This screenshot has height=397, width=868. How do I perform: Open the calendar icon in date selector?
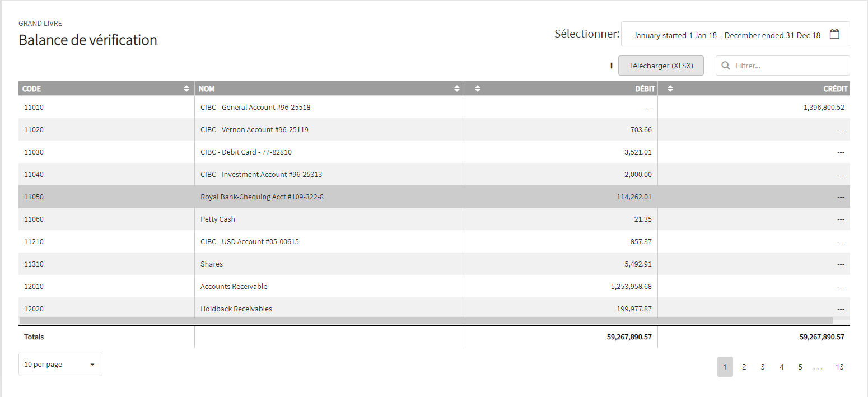[834, 34]
